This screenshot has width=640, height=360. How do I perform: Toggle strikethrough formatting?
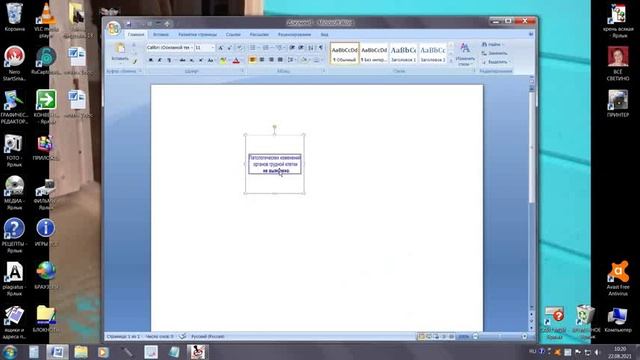tap(182, 60)
